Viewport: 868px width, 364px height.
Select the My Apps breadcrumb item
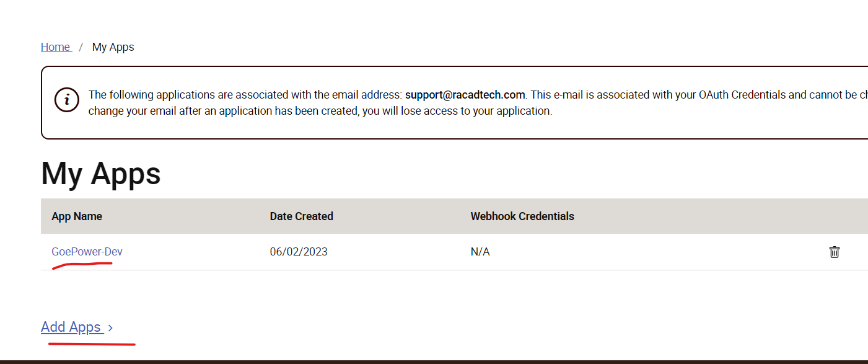coord(113,47)
